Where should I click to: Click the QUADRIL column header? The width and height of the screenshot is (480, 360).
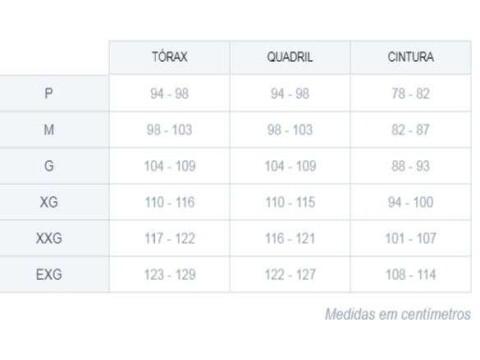290,57
